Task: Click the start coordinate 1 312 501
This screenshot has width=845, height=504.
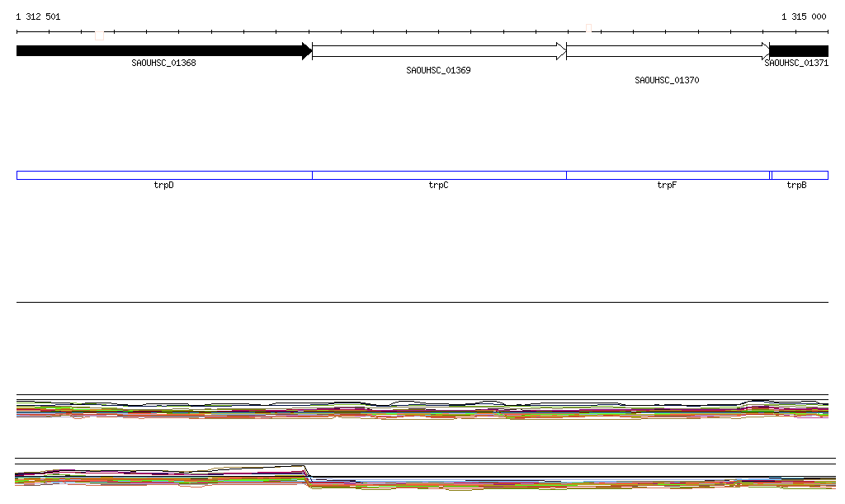Action: [x=38, y=16]
